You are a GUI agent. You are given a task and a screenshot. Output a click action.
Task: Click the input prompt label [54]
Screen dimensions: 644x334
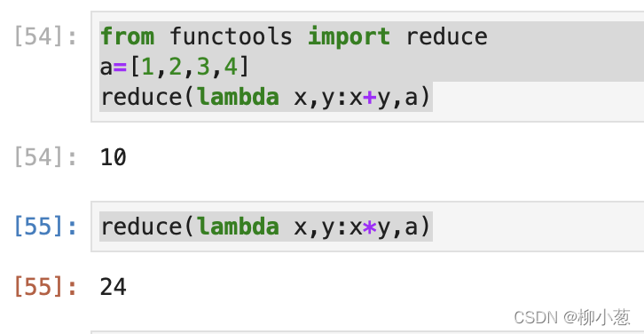pyautogui.click(x=45, y=37)
